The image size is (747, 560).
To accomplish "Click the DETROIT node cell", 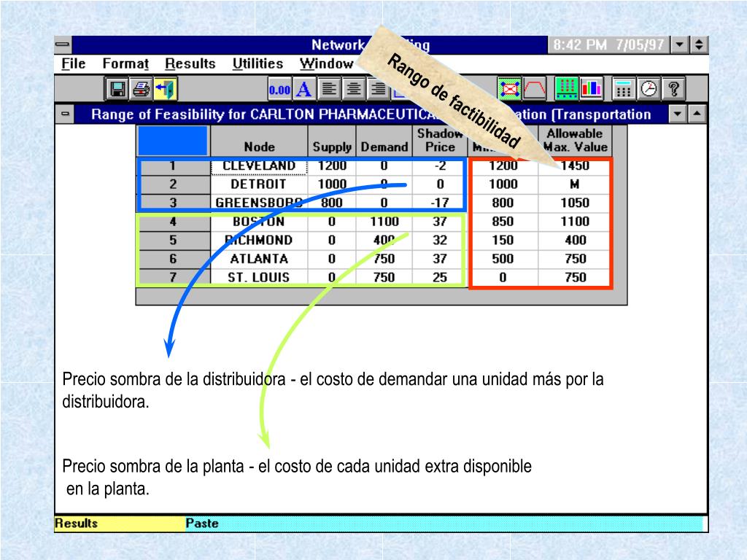I will (259, 184).
